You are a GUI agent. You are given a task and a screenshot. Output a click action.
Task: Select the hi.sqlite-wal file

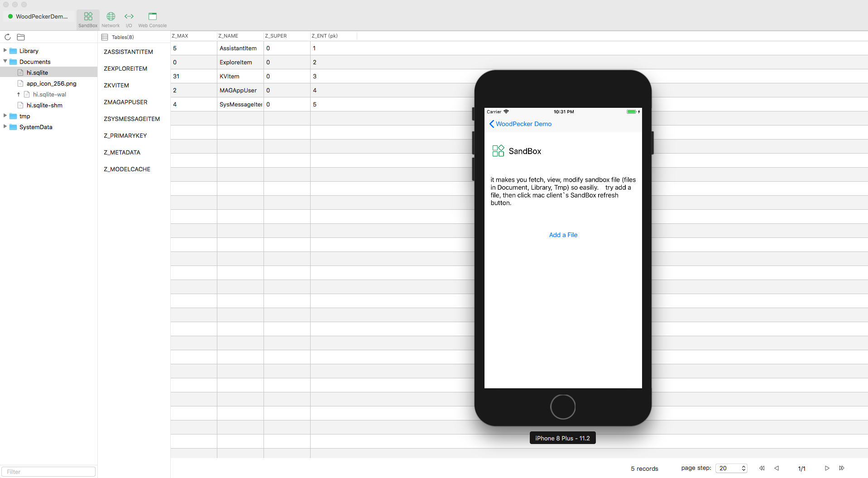tap(49, 94)
